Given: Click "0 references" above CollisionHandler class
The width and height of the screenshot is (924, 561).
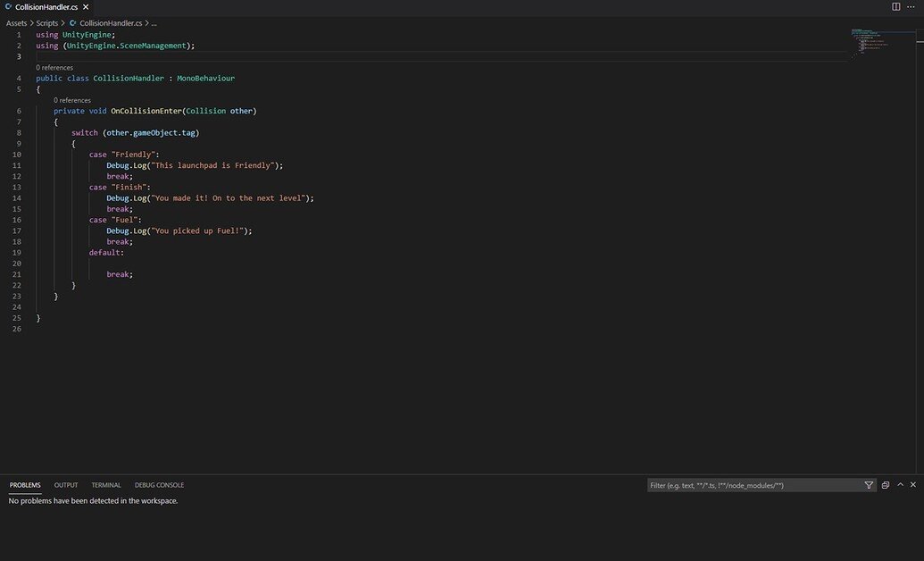Looking at the screenshot, I should pyautogui.click(x=54, y=68).
